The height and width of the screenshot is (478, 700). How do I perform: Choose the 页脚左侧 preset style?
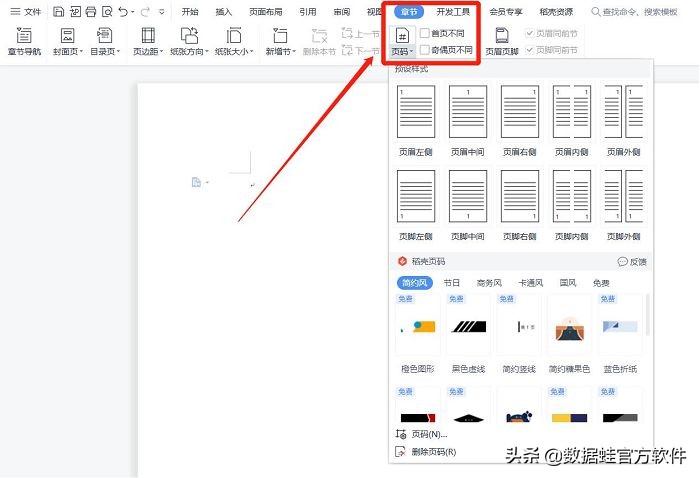[416, 205]
